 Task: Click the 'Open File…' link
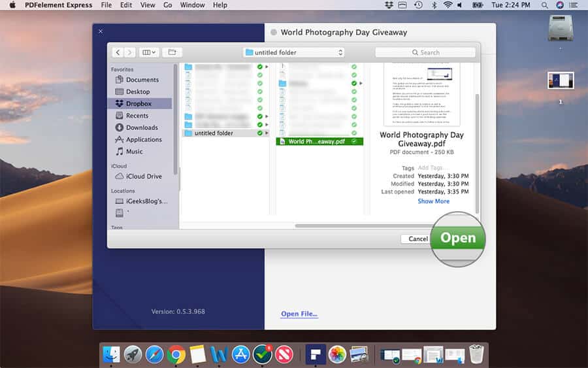[299, 314]
